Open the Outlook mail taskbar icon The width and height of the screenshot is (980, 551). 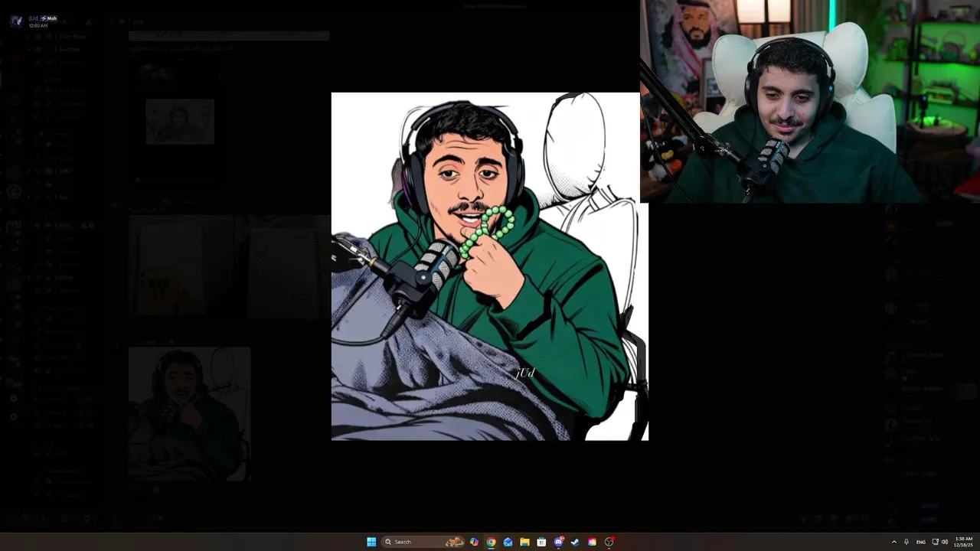(x=508, y=542)
